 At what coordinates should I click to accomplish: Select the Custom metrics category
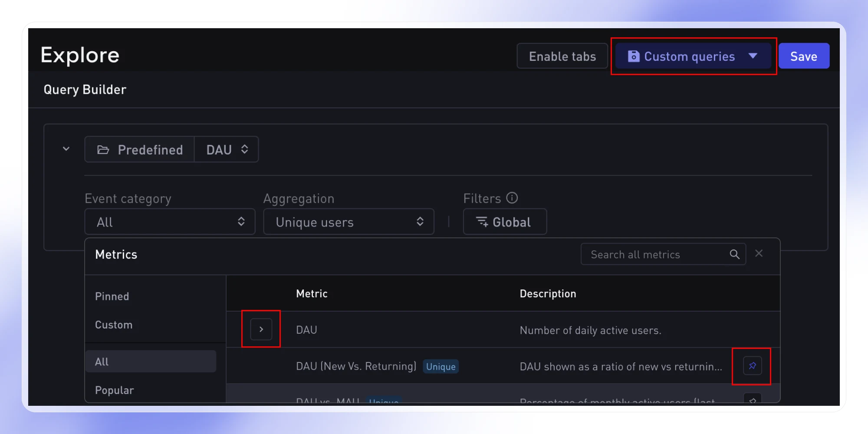point(113,324)
